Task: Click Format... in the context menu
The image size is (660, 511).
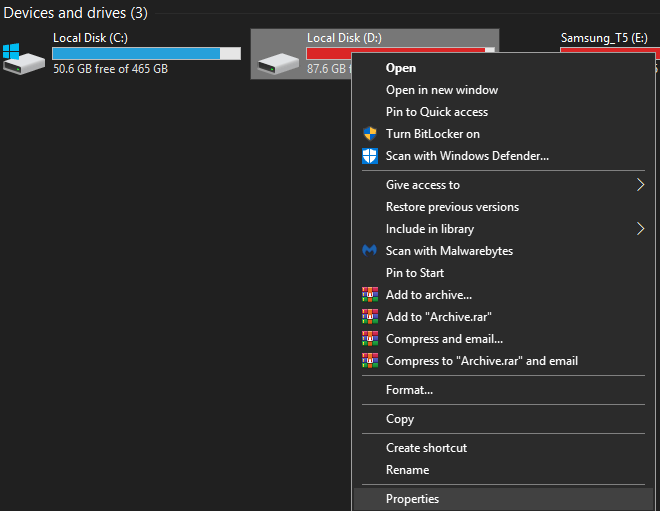Action: 409,390
